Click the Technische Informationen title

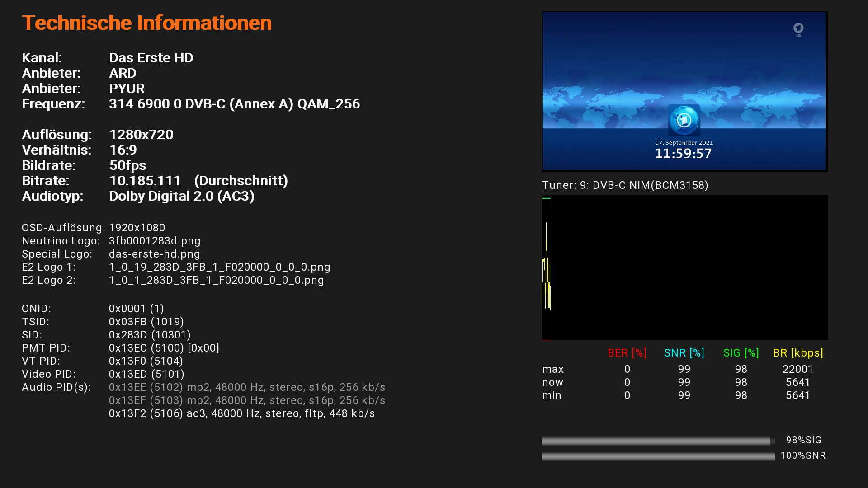146,23
